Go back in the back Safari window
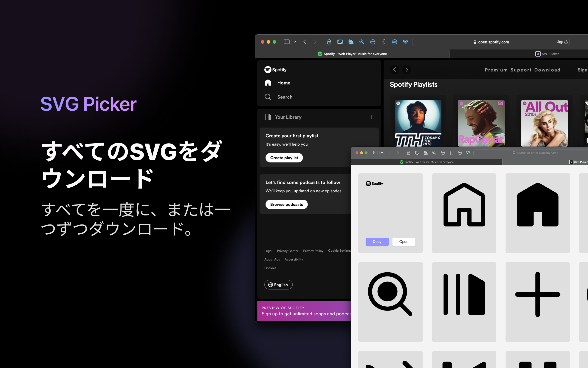 click(x=305, y=42)
